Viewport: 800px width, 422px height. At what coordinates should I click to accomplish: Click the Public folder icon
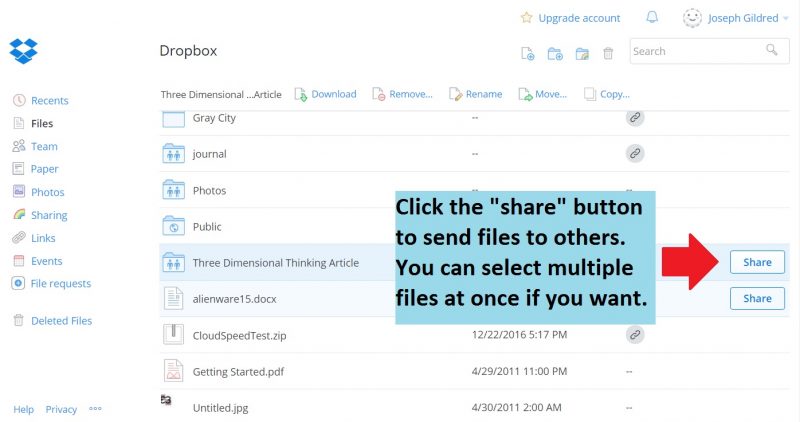173,226
